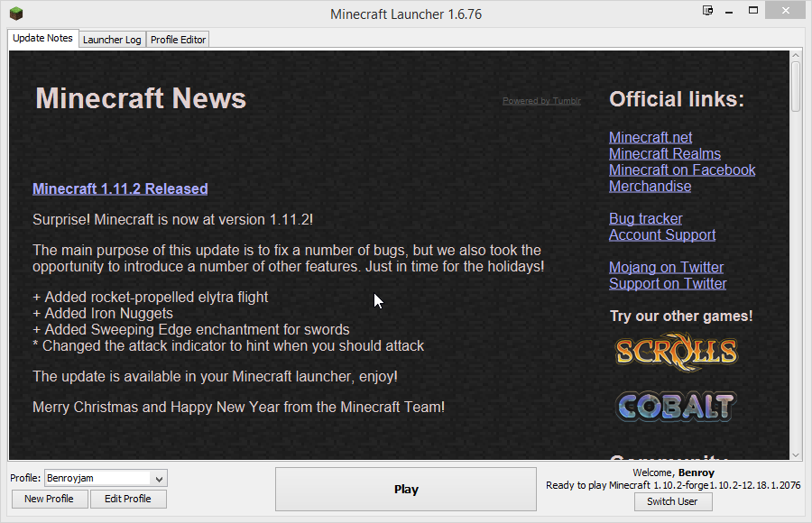
Task: Follow the Minecraft Realms link
Action: coord(664,153)
